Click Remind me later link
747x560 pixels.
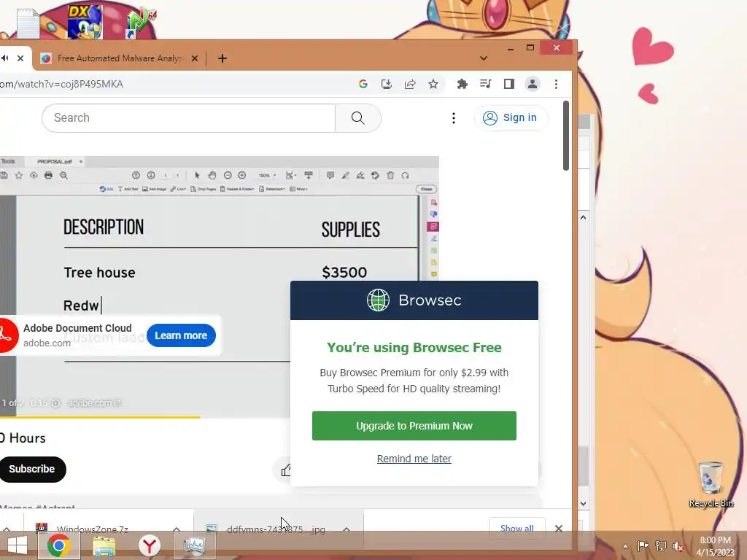click(414, 459)
